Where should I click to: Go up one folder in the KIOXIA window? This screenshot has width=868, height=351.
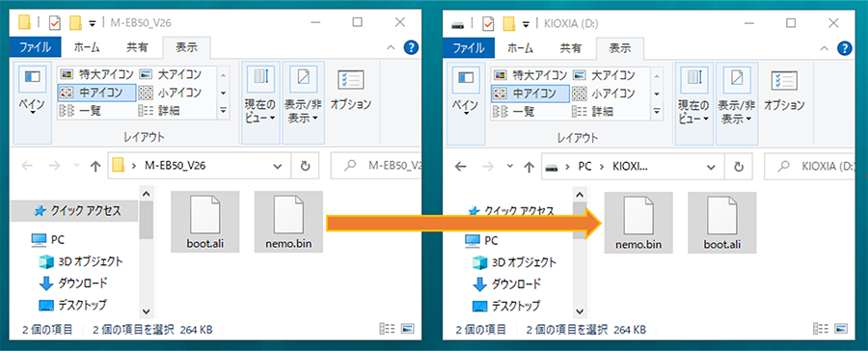tap(529, 166)
